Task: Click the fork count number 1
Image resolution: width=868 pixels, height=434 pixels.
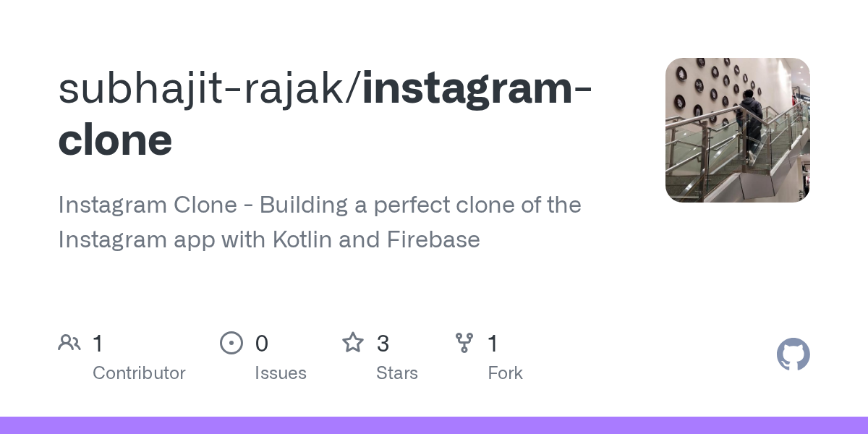Action: pyautogui.click(x=493, y=344)
